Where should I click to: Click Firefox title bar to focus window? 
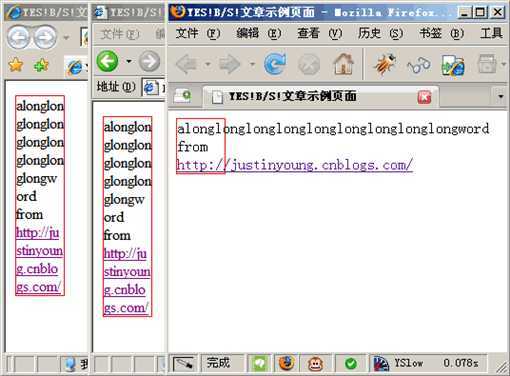[x=313, y=13]
